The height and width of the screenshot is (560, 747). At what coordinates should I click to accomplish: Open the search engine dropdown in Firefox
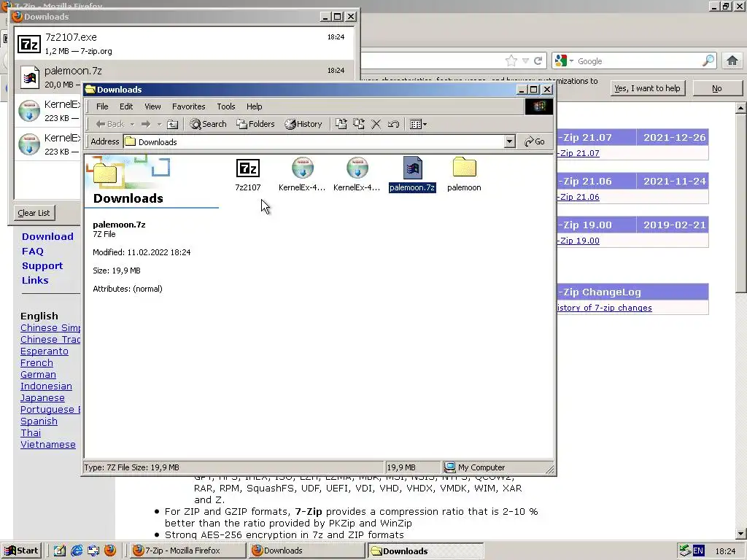(564, 61)
